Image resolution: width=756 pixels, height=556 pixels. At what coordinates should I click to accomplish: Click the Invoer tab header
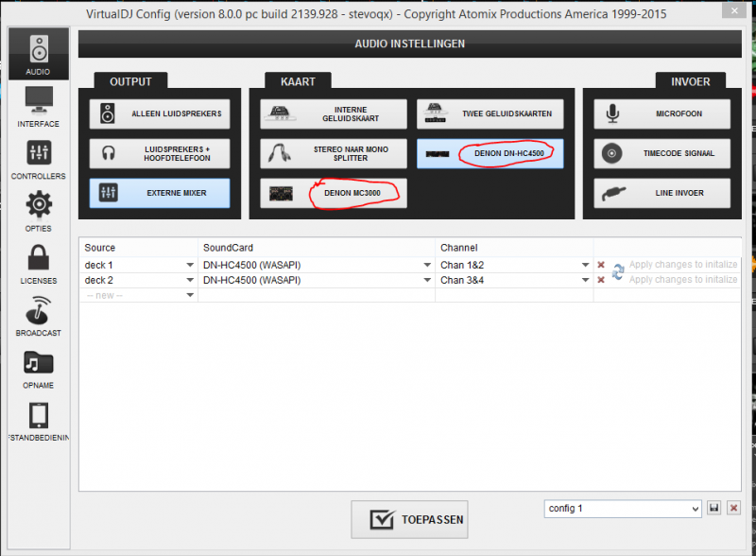(691, 81)
